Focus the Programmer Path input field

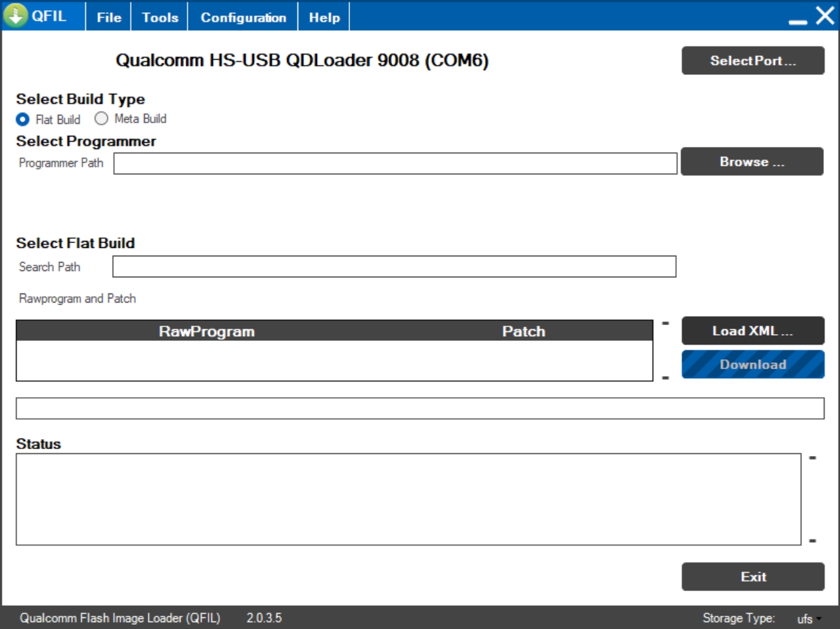tap(395, 163)
